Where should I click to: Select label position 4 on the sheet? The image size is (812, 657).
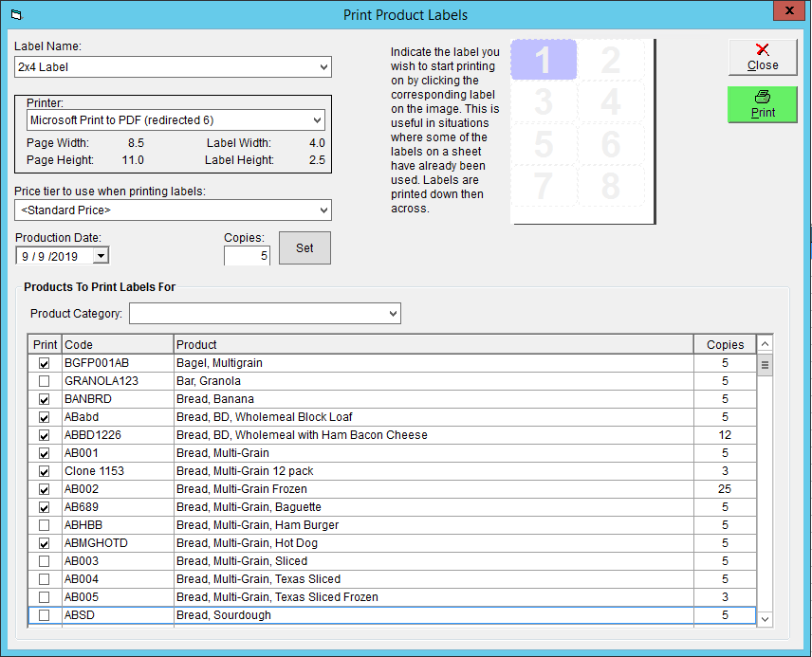tap(611, 102)
